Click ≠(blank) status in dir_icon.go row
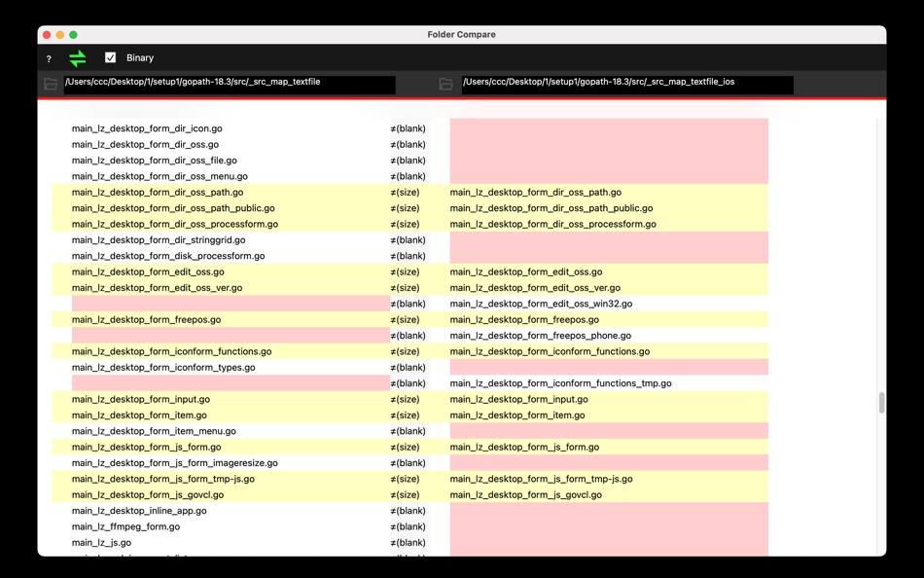Screen dimensions: 924x578 click(408, 128)
